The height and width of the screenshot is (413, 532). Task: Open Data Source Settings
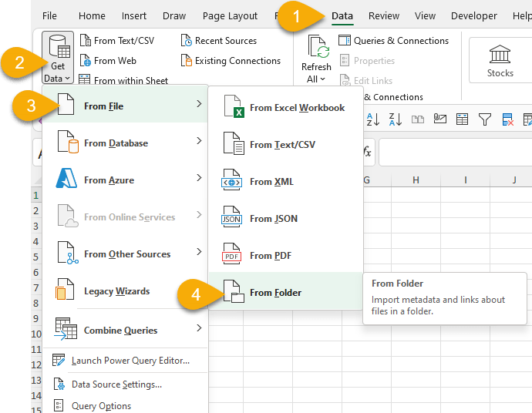point(116,384)
